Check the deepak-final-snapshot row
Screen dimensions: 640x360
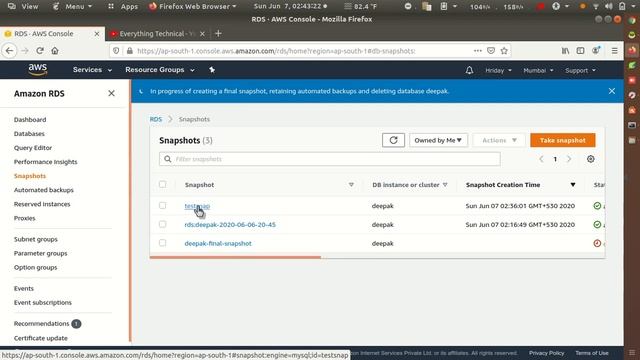(x=162, y=243)
